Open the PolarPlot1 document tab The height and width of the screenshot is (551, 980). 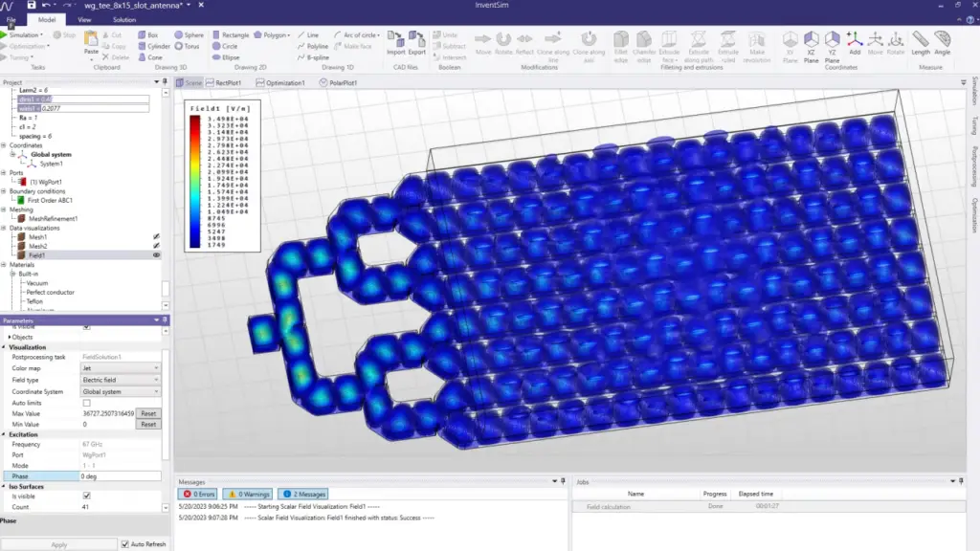[x=338, y=83]
